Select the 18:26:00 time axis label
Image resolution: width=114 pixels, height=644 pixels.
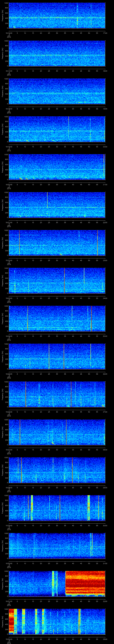point(9,412)
